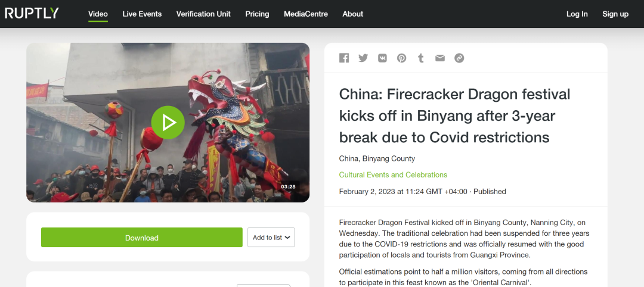This screenshot has height=287, width=644.
Task: Open the Video menu tab
Action: coord(98,14)
